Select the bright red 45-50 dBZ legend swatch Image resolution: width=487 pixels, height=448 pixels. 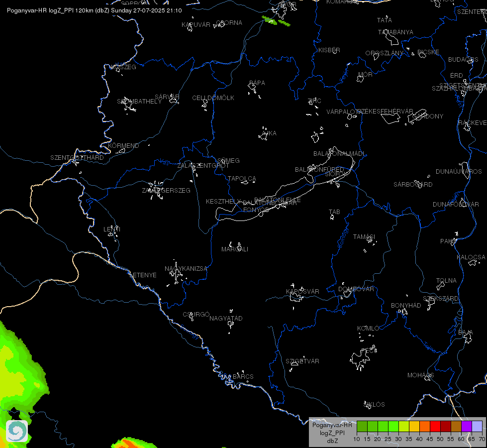click(x=435, y=426)
